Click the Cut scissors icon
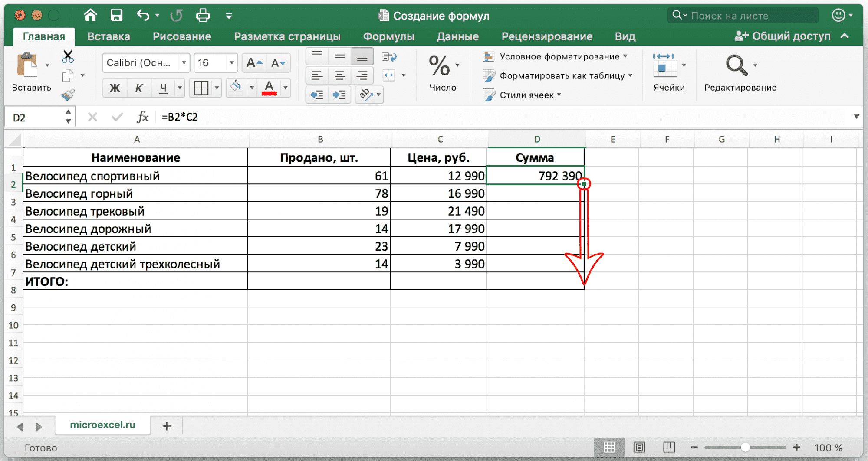868x461 pixels. 68,56
